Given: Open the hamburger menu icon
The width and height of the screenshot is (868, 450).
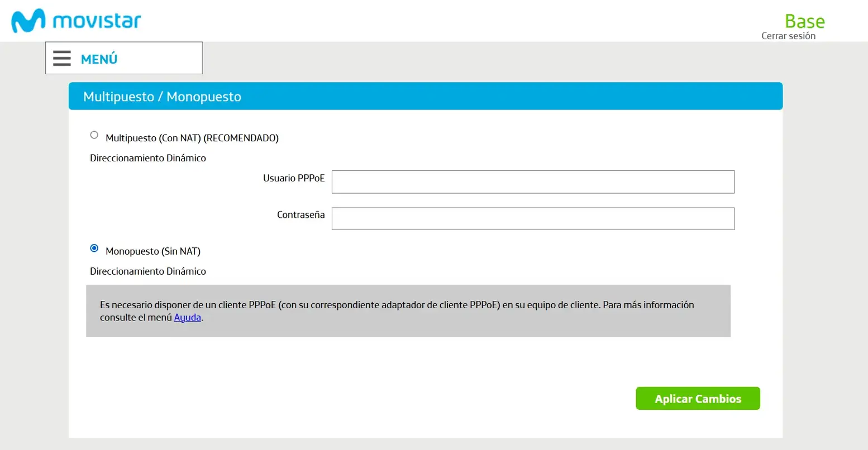Looking at the screenshot, I should (62, 58).
